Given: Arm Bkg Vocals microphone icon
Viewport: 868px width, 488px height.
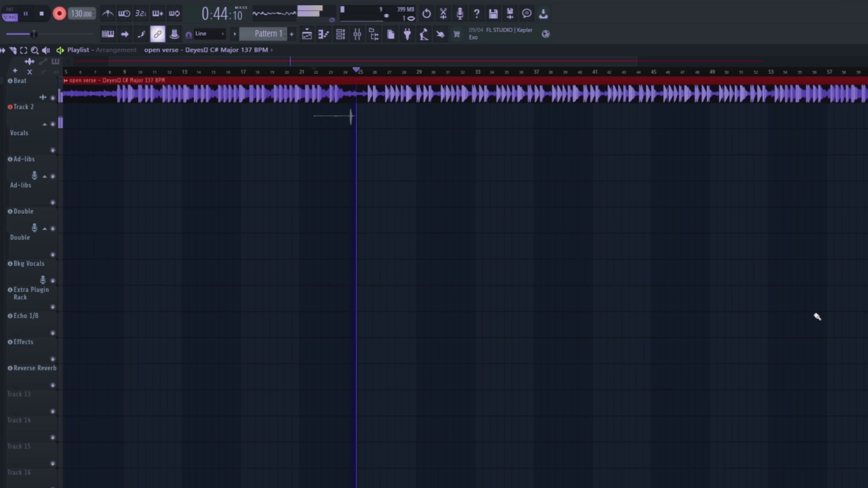Looking at the screenshot, I should (x=43, y=280).
